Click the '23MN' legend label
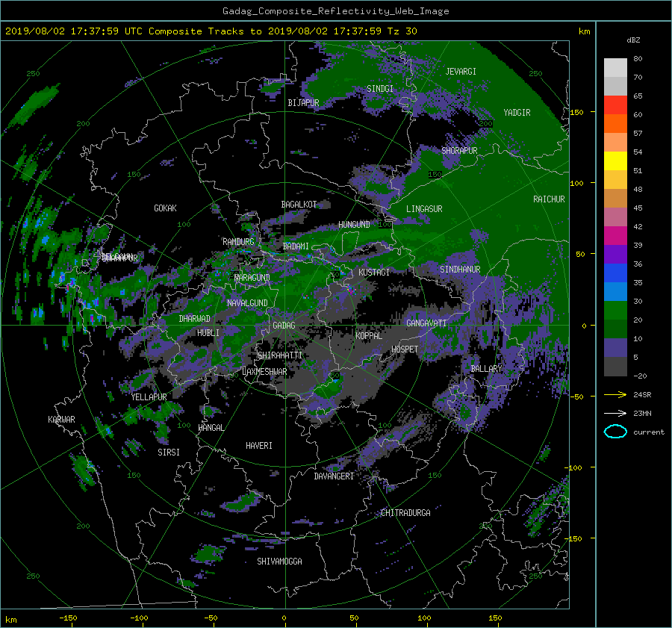 tap(642, 413)
